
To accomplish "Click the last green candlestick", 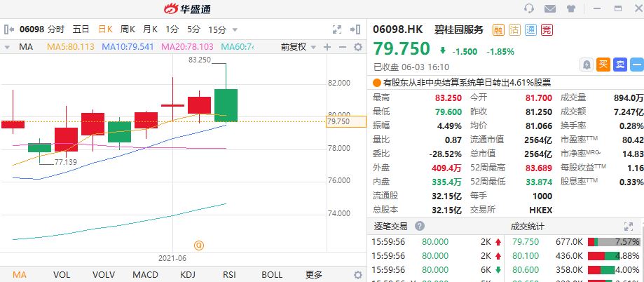I will 226,105.
